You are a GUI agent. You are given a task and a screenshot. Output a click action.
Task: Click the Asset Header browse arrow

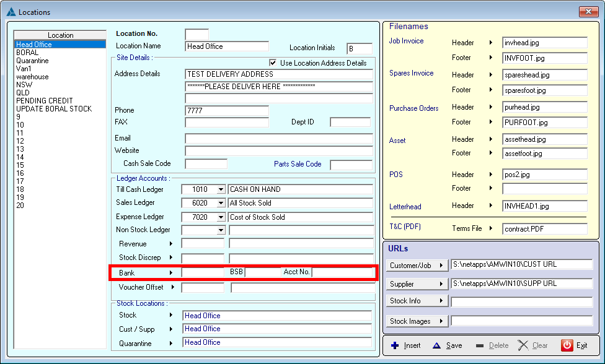tap(491, 139)
